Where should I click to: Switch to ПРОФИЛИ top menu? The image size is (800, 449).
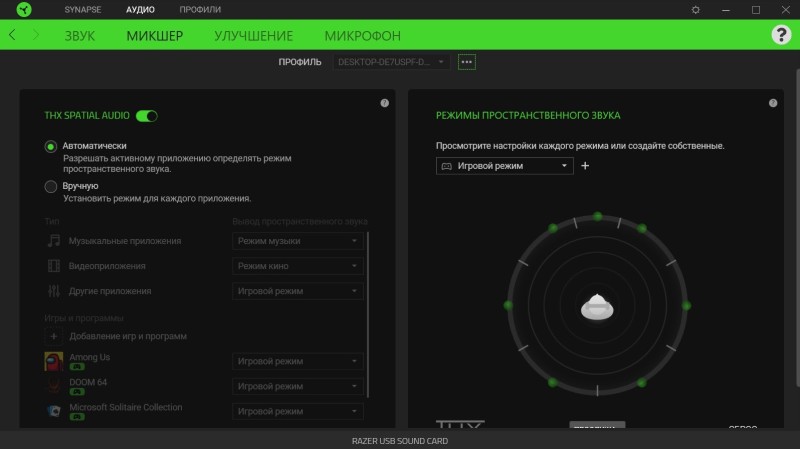point(200,10)
